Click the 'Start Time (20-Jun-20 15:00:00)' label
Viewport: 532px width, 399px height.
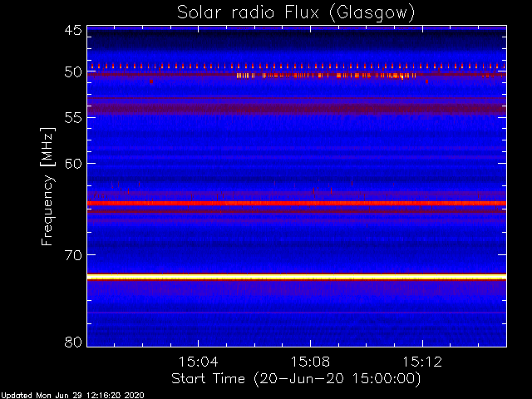[x=296, y=378]
